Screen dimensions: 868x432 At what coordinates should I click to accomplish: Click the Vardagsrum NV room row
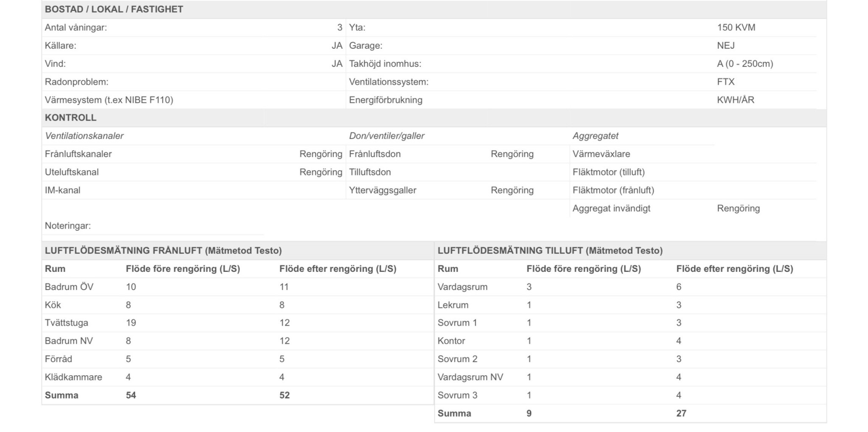coord(470,377)
